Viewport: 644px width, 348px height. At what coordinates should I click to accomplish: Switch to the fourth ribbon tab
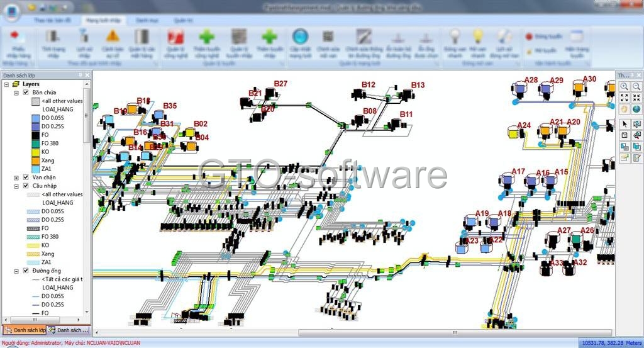coord(183,20)
